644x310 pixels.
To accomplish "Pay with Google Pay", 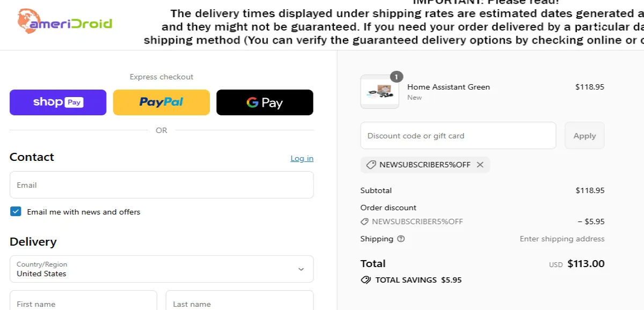I will coord(265,102).
